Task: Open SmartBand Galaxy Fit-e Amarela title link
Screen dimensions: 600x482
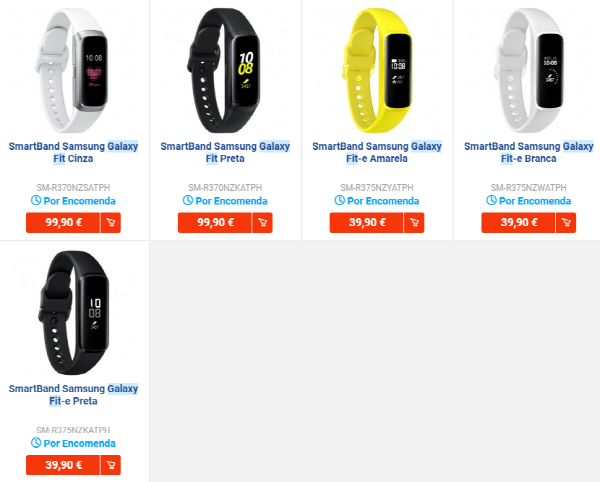Action: [377, 152]
